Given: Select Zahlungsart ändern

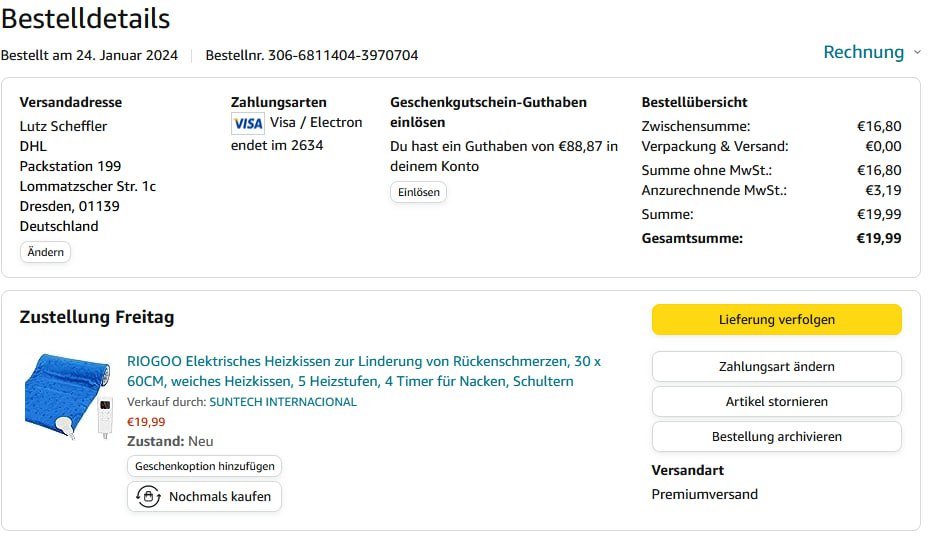Looking at the screenshot, I should pyautogui.click(x=776, y=367).
